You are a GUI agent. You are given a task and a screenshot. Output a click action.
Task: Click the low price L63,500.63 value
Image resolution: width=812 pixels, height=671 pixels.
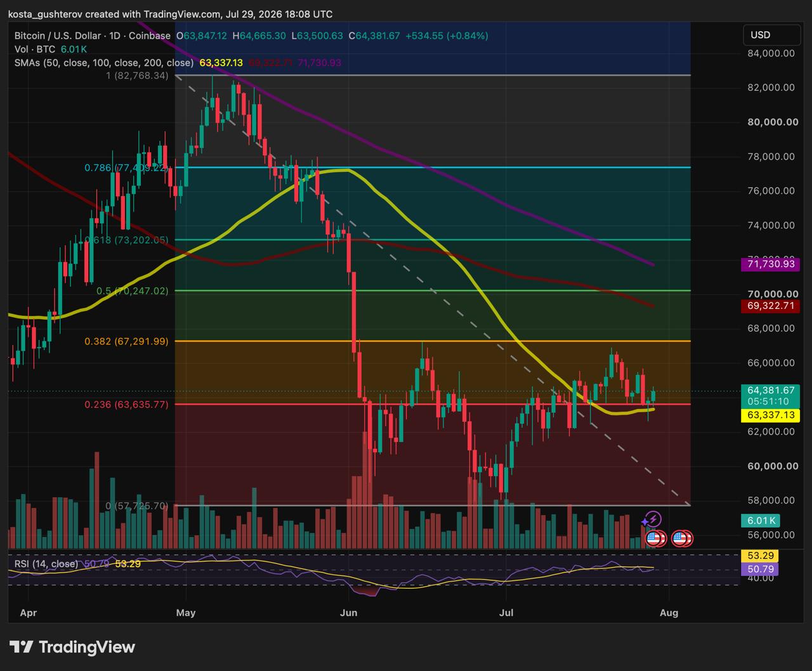point(317,36)
